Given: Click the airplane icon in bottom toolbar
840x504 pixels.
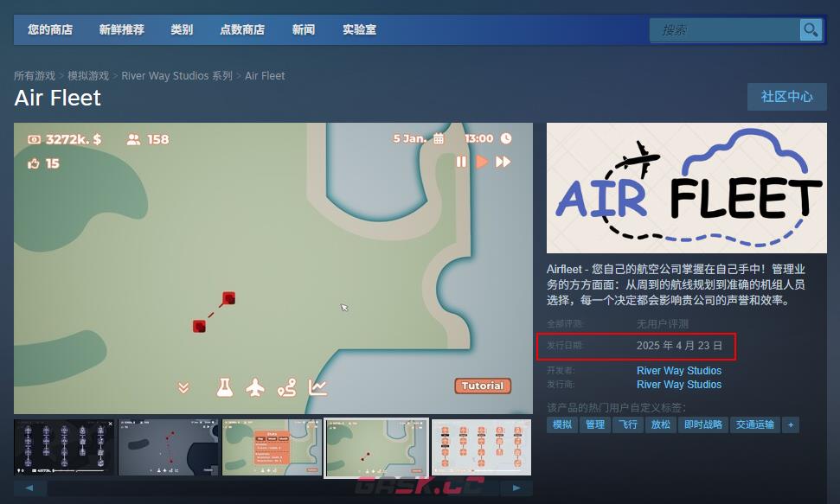Looking at the screenshot, I should [255, 387].
